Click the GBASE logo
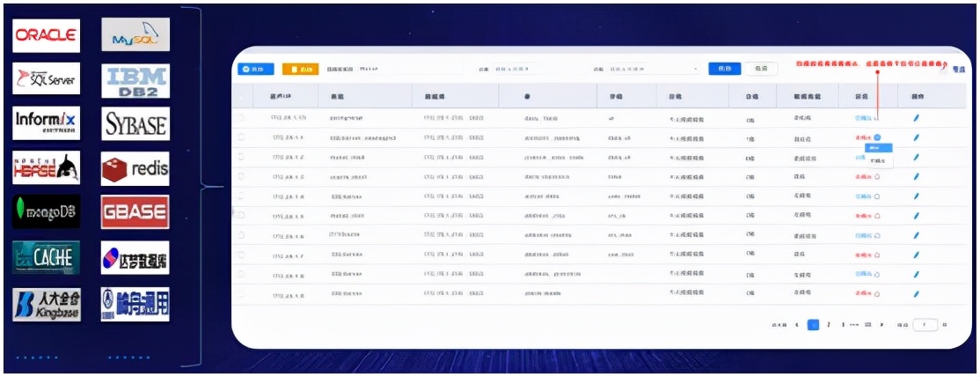The height and width of the screenshot is (377, 980). point(135,211)
